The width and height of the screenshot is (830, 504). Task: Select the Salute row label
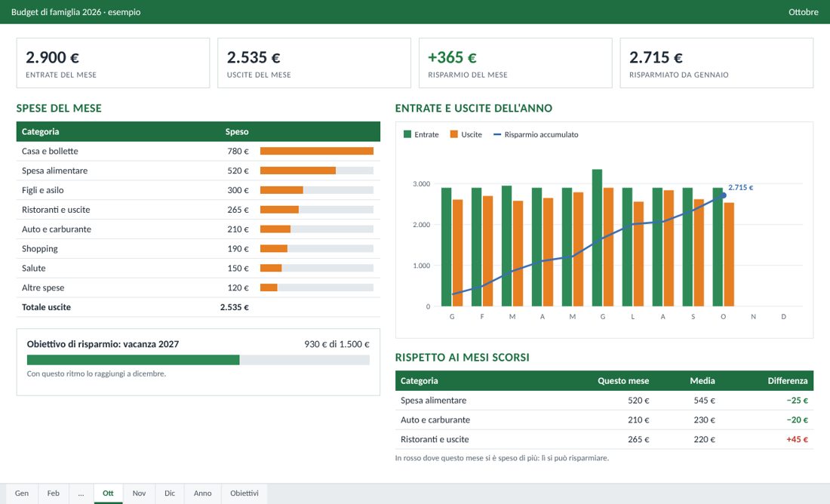pos(33,268)
